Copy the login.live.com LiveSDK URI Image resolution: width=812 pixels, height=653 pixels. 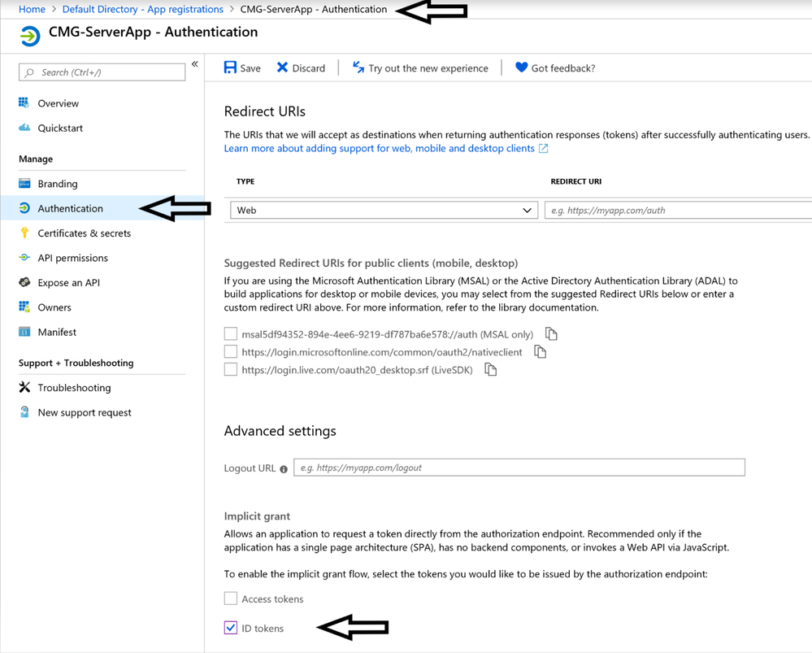click(490, 369)
